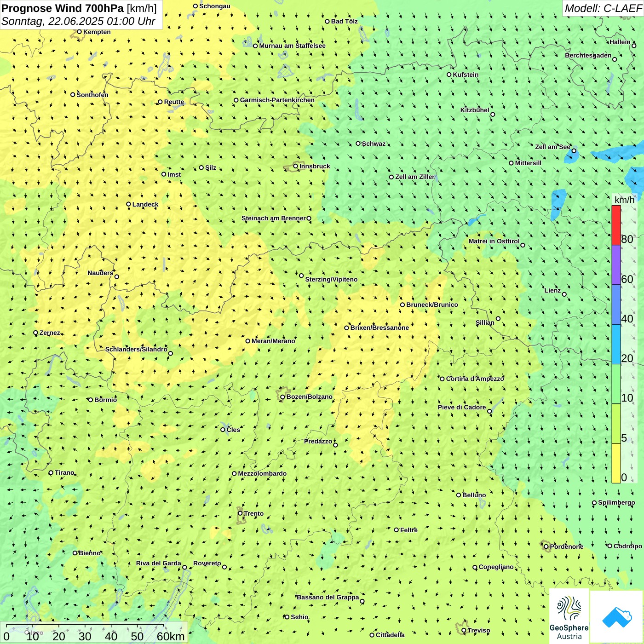Click the 'Predazzo' label

(318, 441)
